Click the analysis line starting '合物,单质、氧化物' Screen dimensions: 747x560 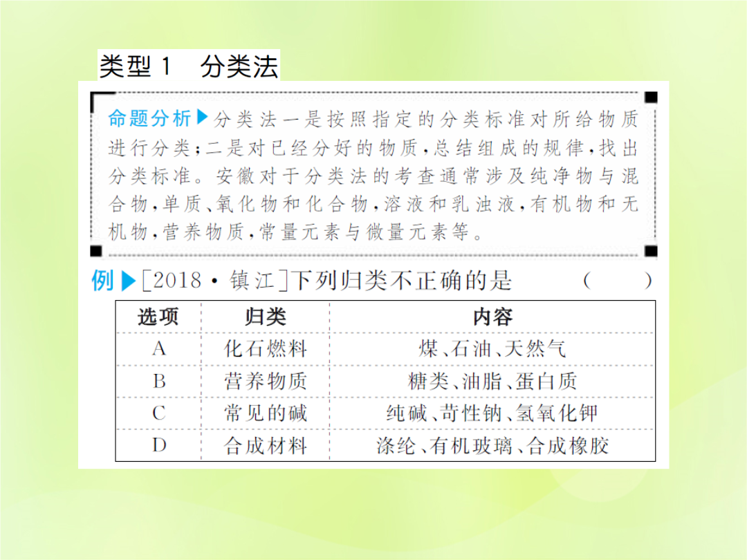pos(373,204)
